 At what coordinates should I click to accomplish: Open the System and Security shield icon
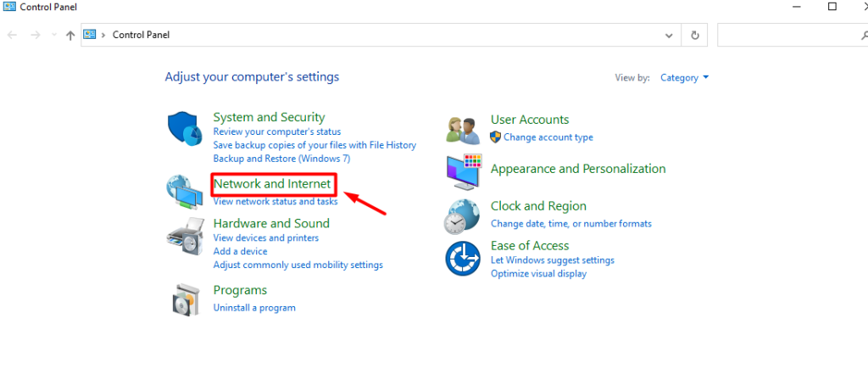pyautogui.click(x=186, y=129)
